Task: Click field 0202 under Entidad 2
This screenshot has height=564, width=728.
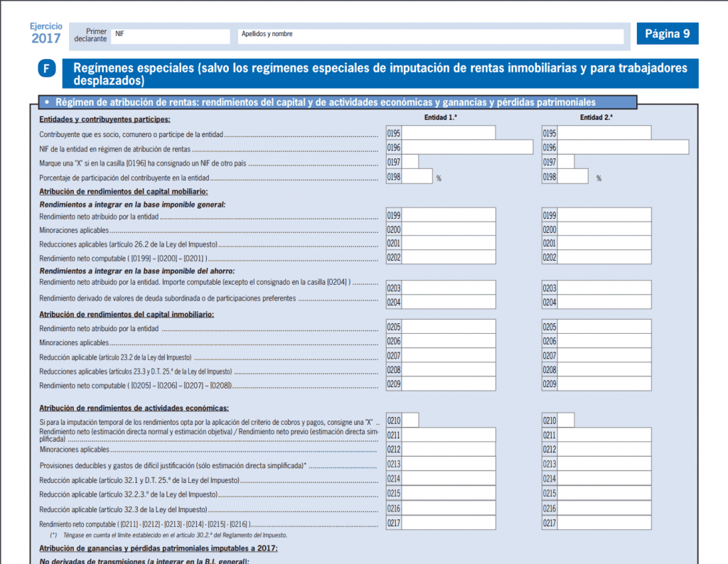Action: (x=604, y=257)
